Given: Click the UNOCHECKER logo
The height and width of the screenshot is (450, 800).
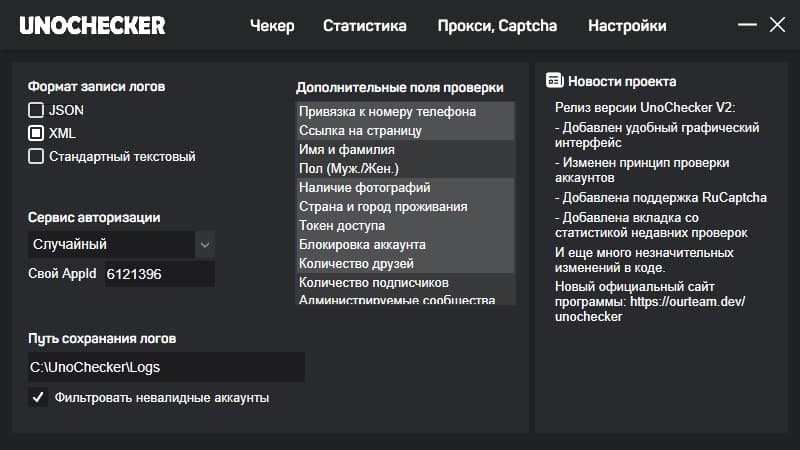Looking at the screenshot, I should (92, 26).
